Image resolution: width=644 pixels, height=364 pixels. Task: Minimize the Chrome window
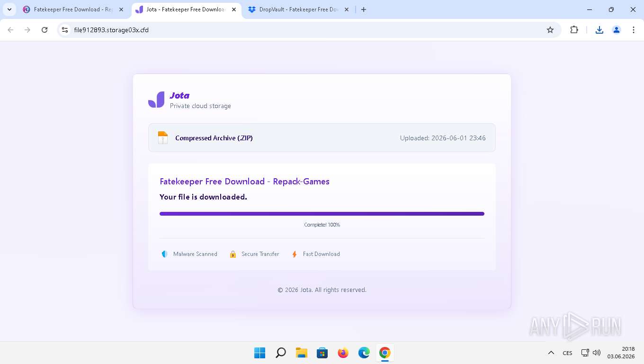(x=590, y=9)
